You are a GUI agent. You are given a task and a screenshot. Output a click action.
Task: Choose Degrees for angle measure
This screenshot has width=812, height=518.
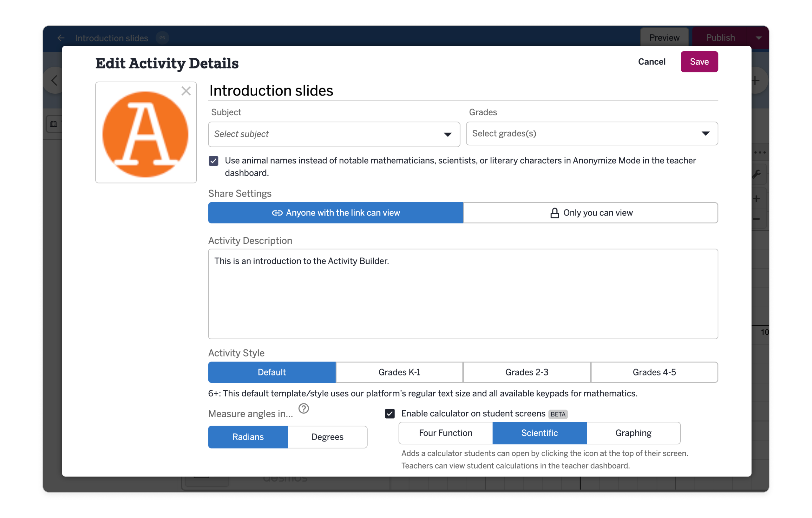click(x=327, y=437)
